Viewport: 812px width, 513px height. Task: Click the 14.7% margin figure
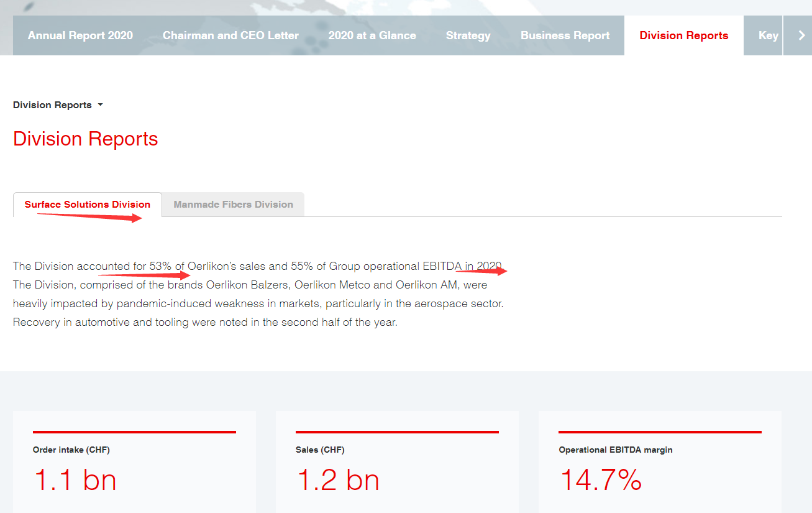601,480
